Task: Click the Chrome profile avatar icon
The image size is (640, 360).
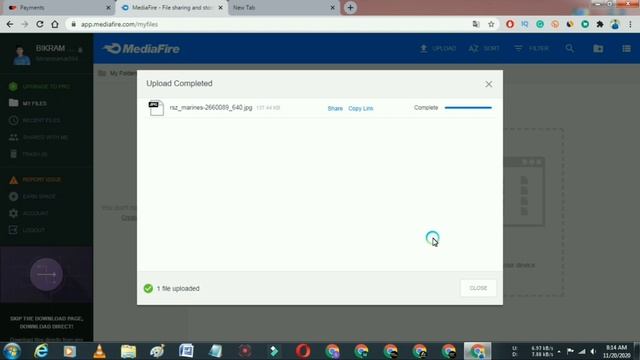Action: 615,24
